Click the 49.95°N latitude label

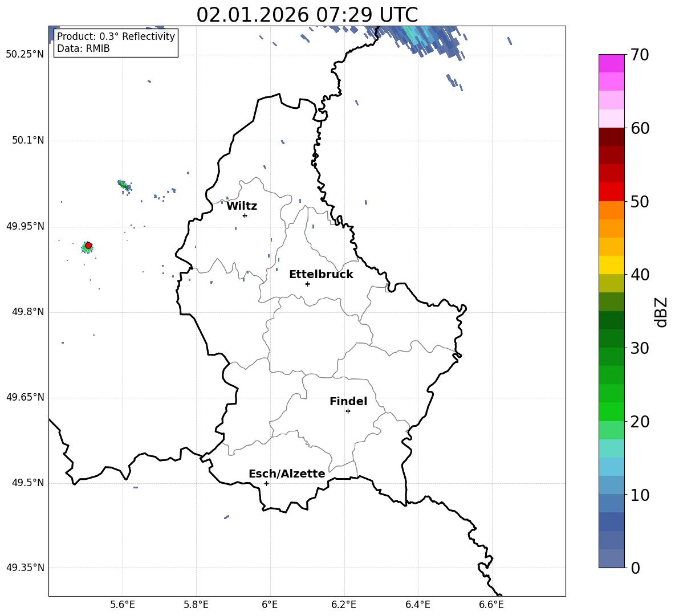coord(25,226)
